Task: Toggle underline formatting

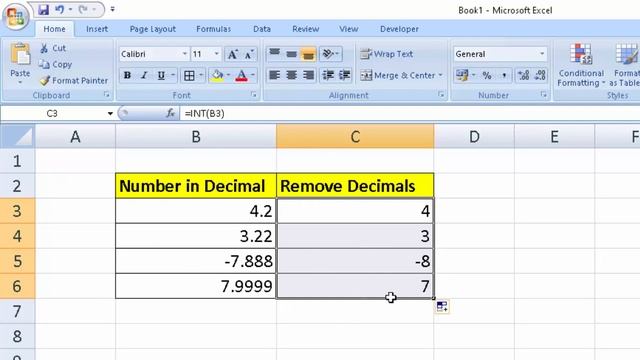Action: point(161,76)
